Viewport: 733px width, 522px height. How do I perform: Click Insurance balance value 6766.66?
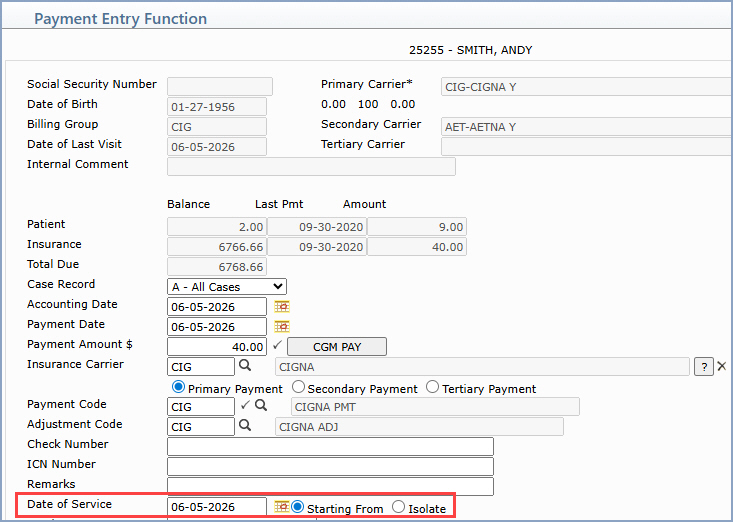point(217,247)
